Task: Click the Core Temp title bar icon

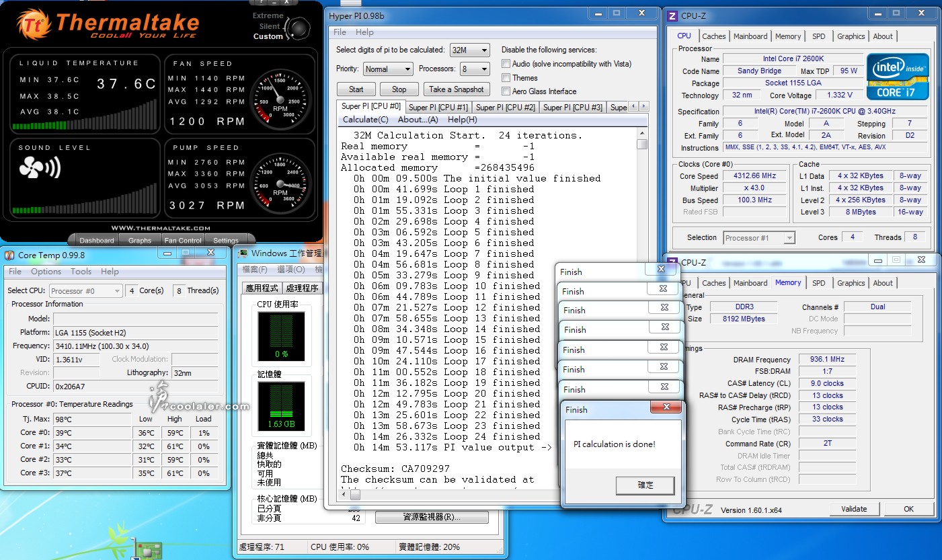Action: click(9, 255)
